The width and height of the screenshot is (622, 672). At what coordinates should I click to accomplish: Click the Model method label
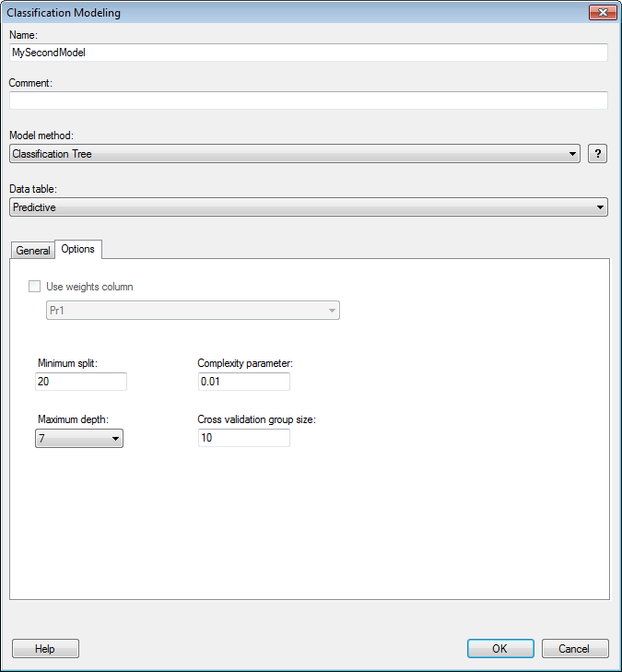click(x=41, y=136)
